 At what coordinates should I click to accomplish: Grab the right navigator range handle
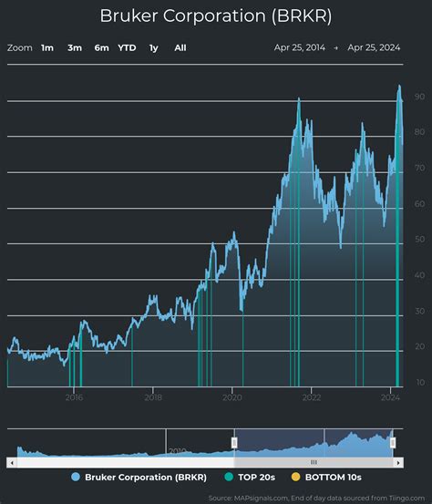[x=393, y=443]
